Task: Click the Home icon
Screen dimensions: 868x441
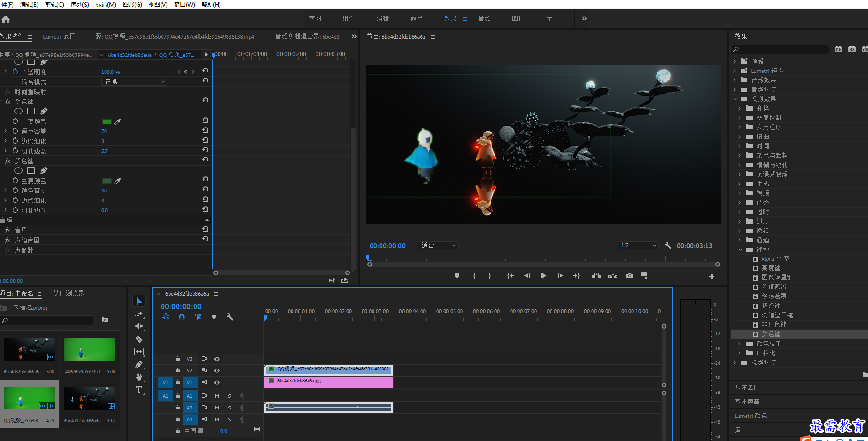Action: click(x=6, y=19)
